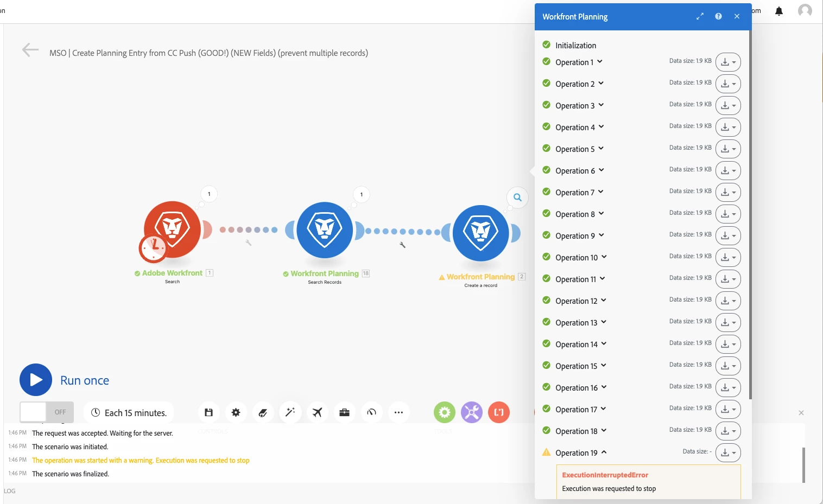The width and height of the screenshot is (823, 504).
Task: Click the Operation 6 label
Action: (x=575, y=170)
